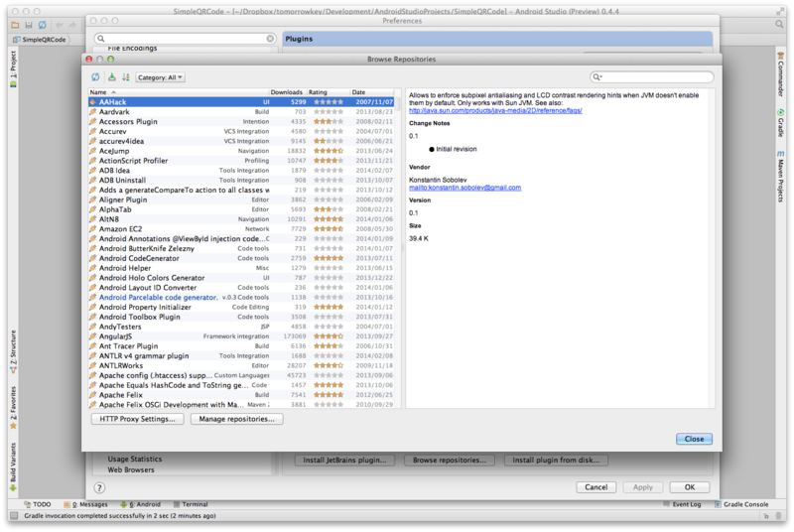The width and height of the screenshot is (794, 532).
Task: Select the Android Holo Colors Generator row
Action: [241, 278]
